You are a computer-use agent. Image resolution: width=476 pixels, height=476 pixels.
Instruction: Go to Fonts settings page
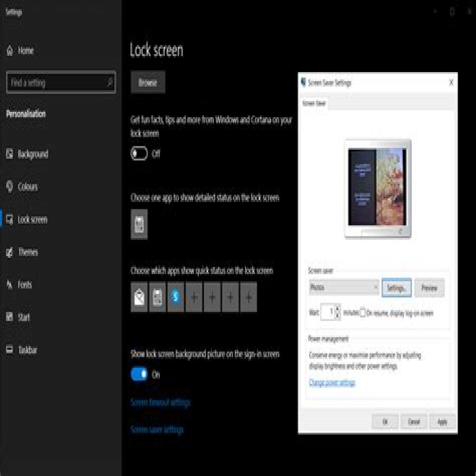click(x=25, y=284)
